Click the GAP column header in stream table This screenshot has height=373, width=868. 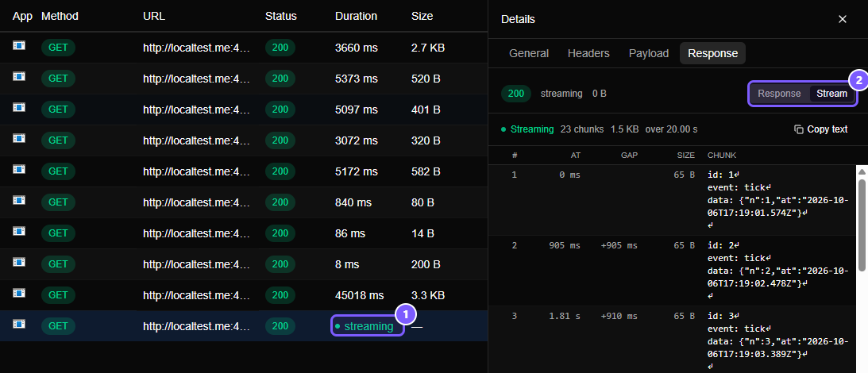(629, 156)
